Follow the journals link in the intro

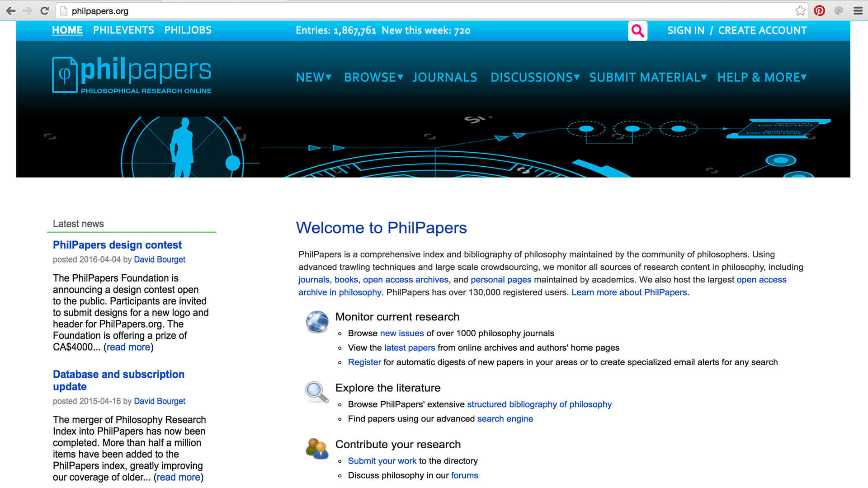tap(314, 280)
